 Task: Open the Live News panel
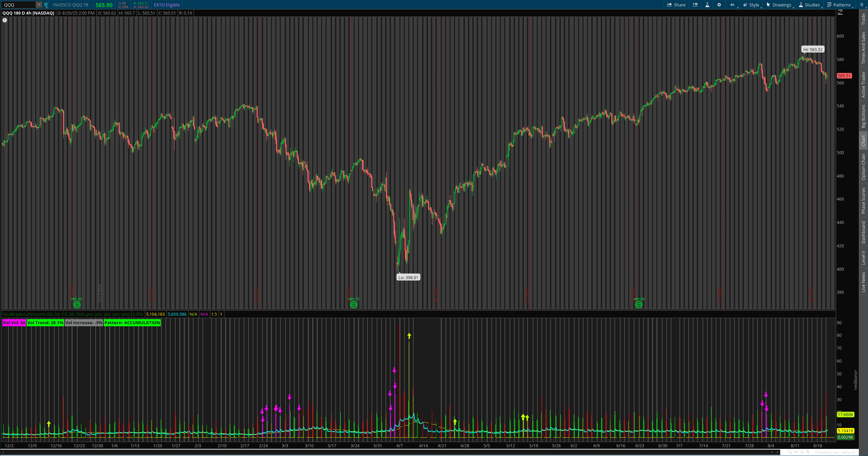(863, 282)
